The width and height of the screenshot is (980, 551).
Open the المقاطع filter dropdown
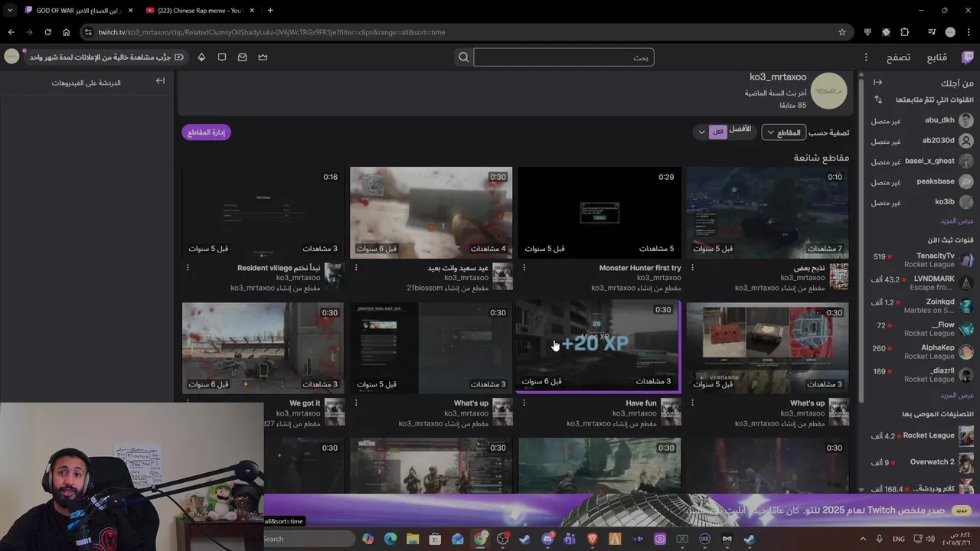[x=783, y=132]
